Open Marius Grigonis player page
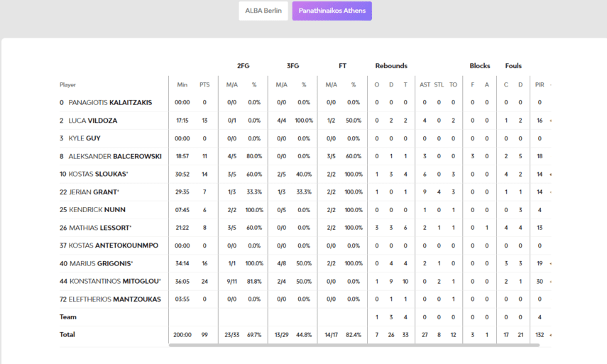This screenshot has height=364, width=607. 100,263
